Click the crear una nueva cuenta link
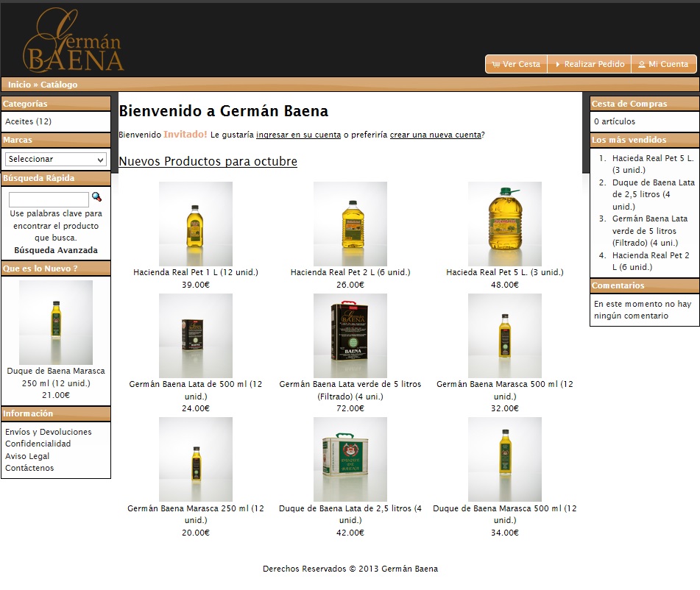Screen dimensions: 700x590 tap(436, 135)
